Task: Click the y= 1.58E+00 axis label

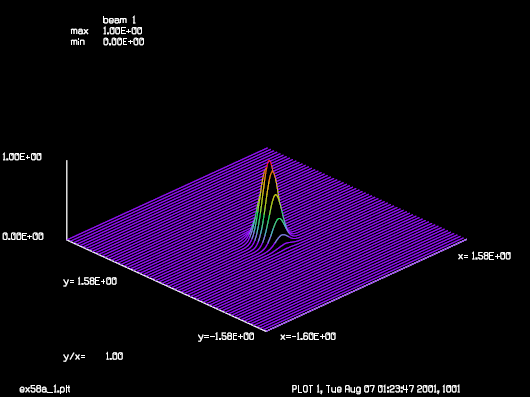Action: click(90, 281)
